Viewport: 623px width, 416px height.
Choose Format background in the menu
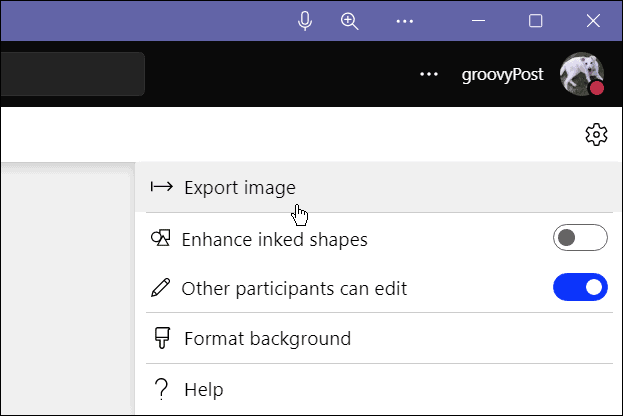coord(267,338)
